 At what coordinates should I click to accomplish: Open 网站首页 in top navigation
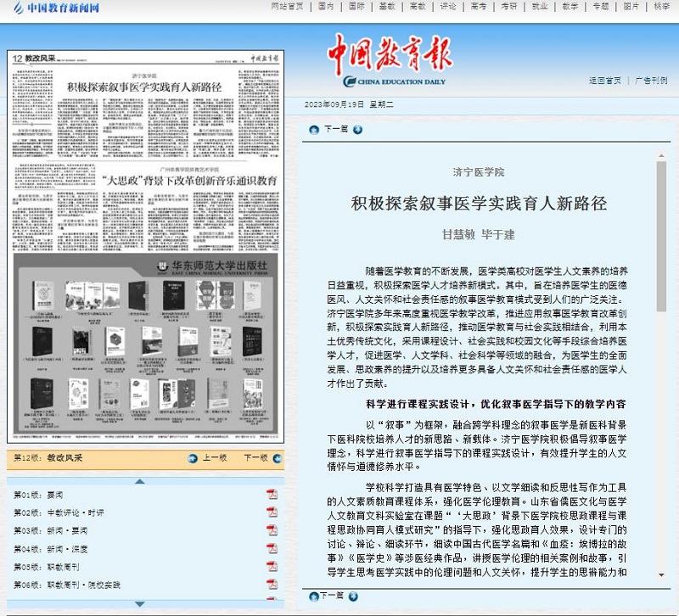point(287,7)
